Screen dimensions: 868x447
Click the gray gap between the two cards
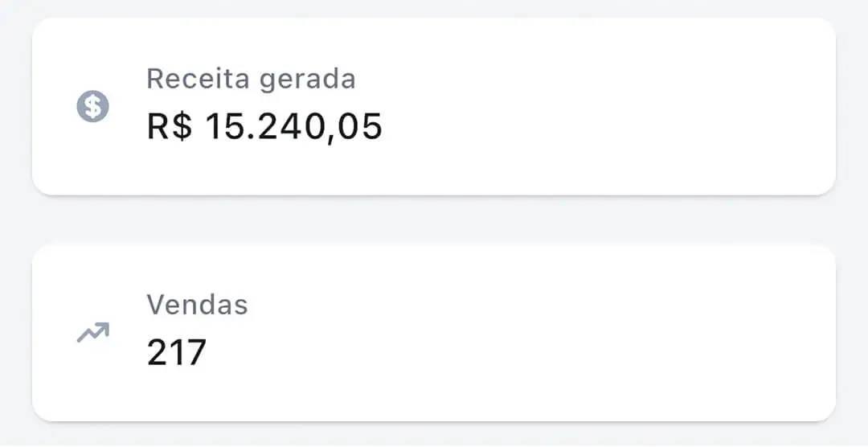(x=434, y=219)
